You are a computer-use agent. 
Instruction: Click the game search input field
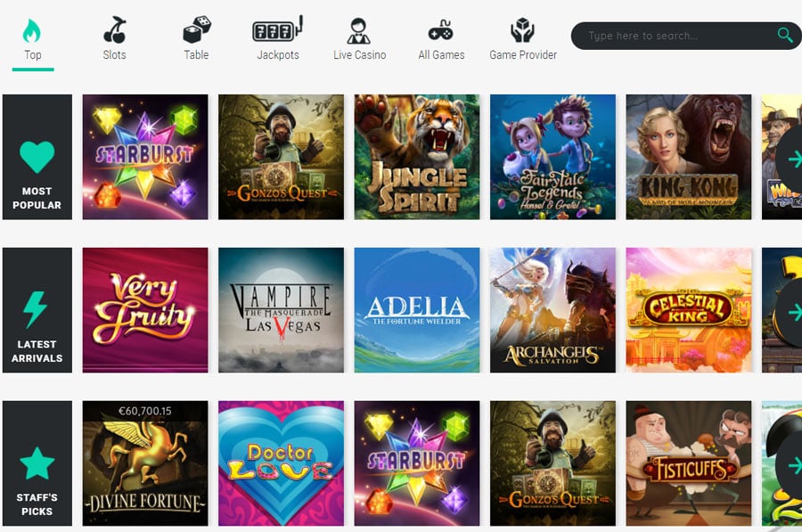pos(680,36)
